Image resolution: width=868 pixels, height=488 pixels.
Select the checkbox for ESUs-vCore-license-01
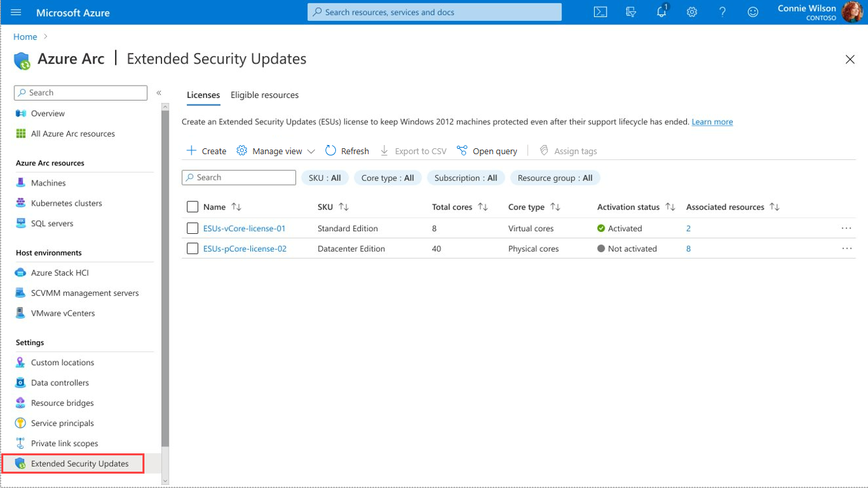[x=192, y=228]
